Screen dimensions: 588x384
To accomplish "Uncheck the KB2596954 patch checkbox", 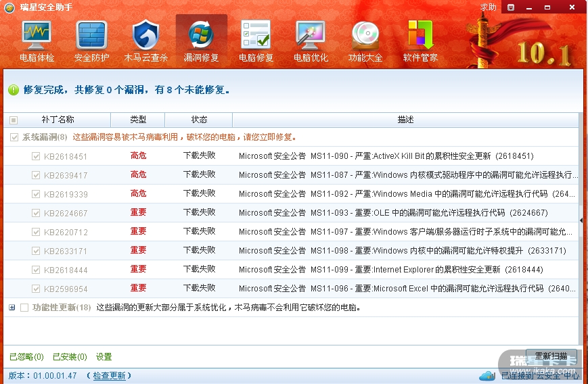I will [x=36, y=289].
